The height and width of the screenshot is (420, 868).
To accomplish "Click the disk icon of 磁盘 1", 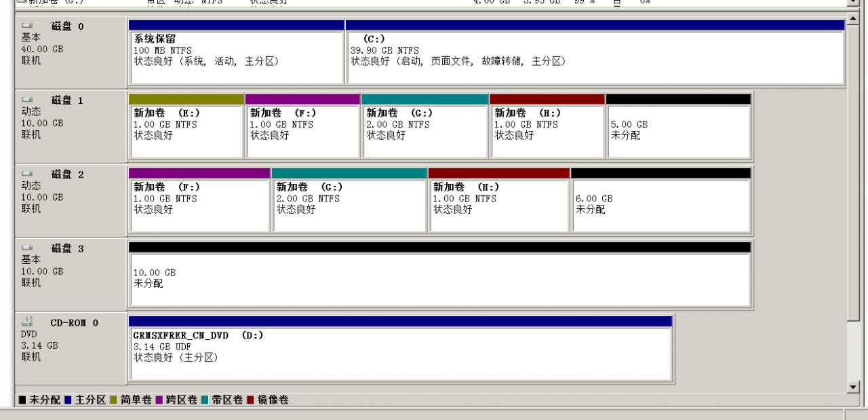I will coord(27,100).
